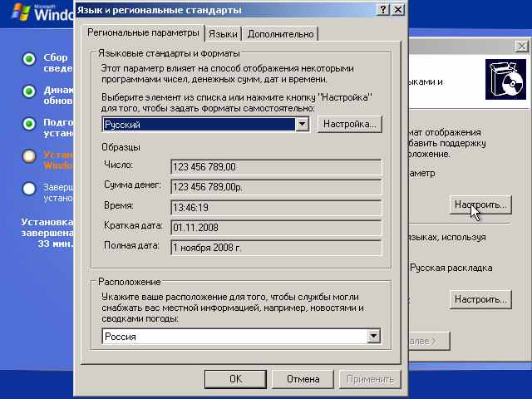Screen dimensions: 532x399
Task: Click the Русская раскладка text in wizard
Action: [x=451, y=268]
